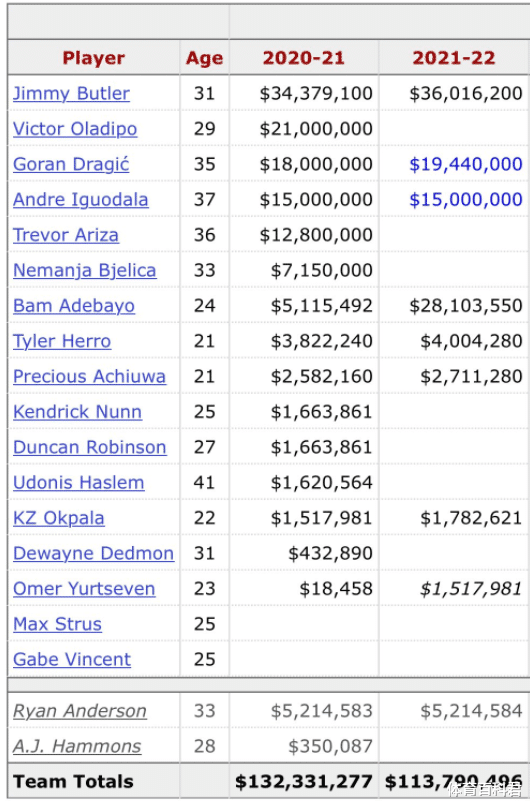The width and height of the screenshot is (530, 807).
Task: Click Bam Adebayo name link
Action: coord(74,306)
